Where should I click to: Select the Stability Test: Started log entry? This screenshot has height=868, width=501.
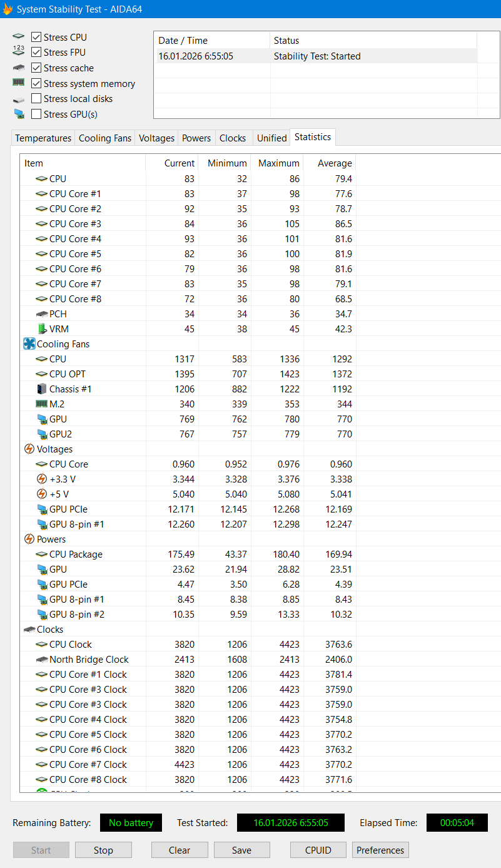click(x=315, y=56)
